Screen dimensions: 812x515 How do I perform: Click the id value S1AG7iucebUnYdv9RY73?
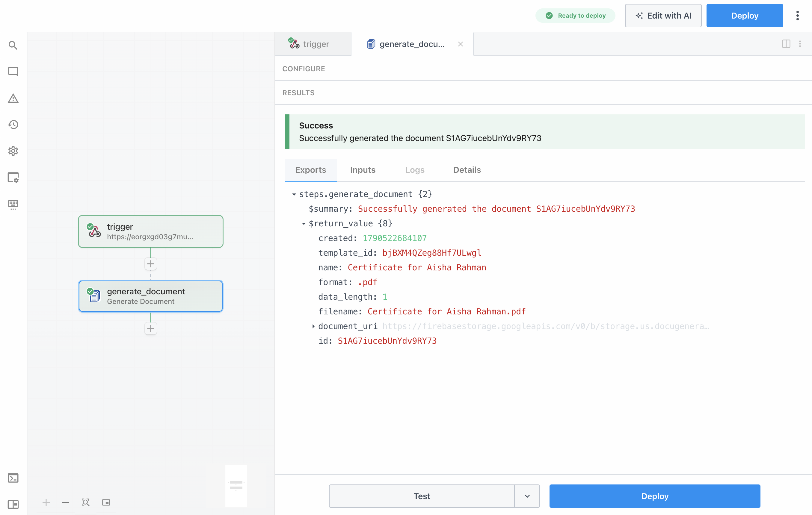click(x=387, y=341)
